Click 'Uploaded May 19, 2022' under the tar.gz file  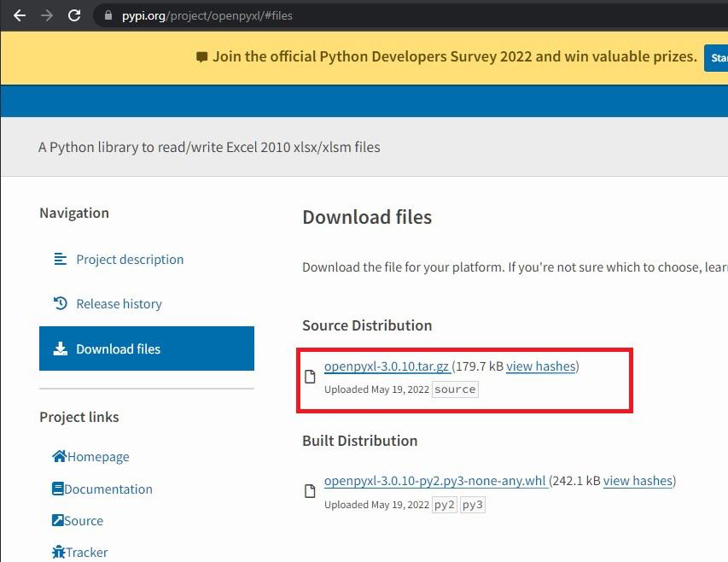point(376,389)
